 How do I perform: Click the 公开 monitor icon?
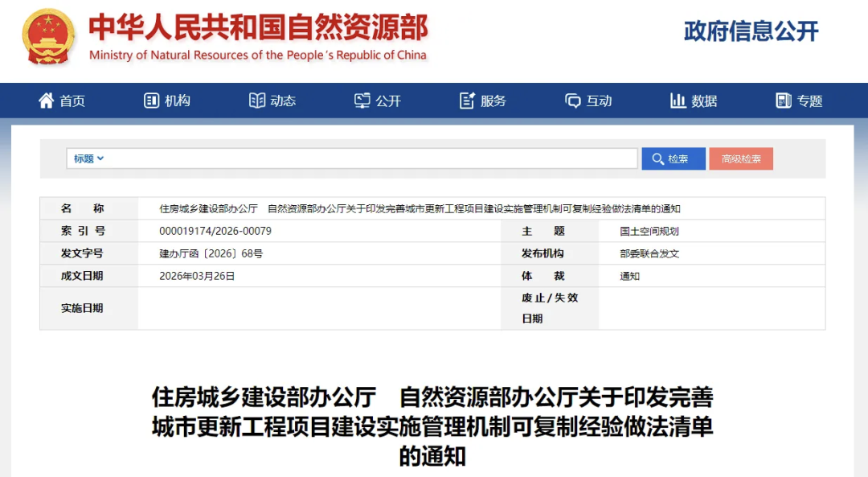(x=362, y=101)
